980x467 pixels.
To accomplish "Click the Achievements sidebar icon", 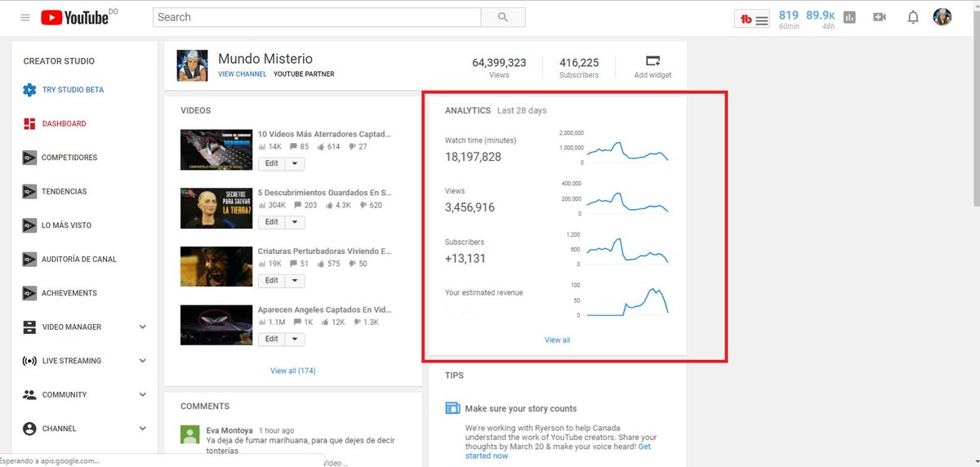I will point(29,293).
